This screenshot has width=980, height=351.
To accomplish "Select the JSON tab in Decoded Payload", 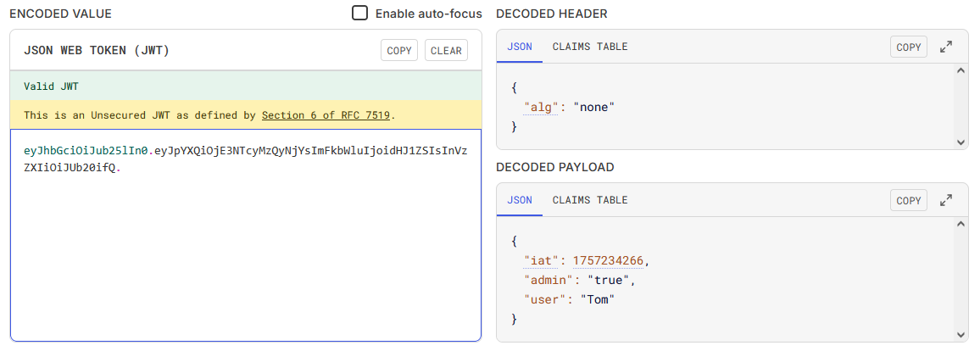I will pyautogui.click(x=520, y=201).
